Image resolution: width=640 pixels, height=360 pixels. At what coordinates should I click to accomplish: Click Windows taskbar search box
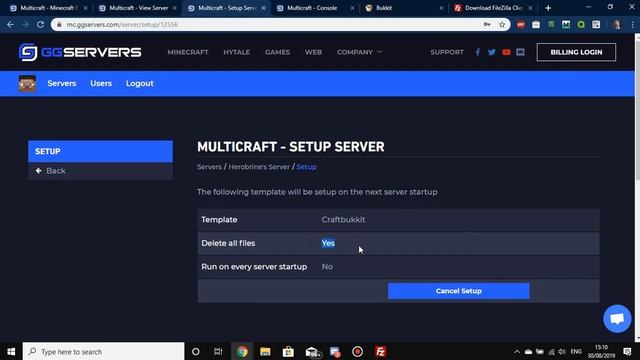[103, 351]
